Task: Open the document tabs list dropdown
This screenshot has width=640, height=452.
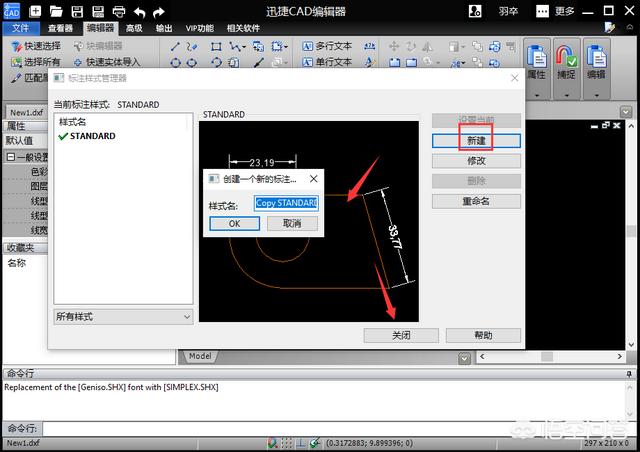Action: (626, 111)
